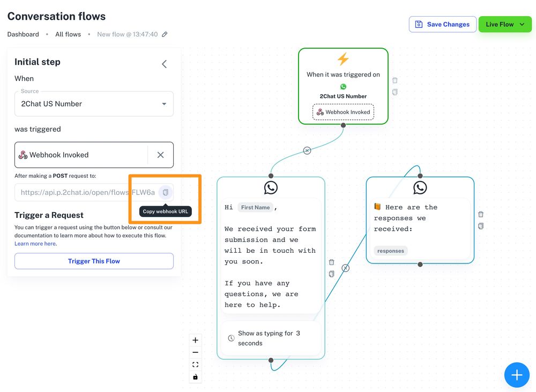Image resolution: width=536 pixels, height=392 pixels.
Task: Click Save Changes button
Action: 442,24
